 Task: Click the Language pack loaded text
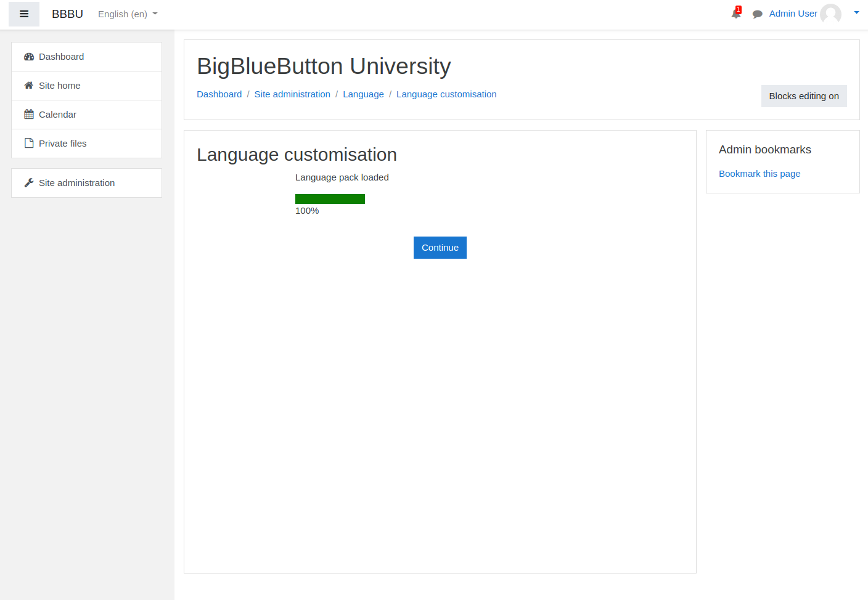coord(342,177)
